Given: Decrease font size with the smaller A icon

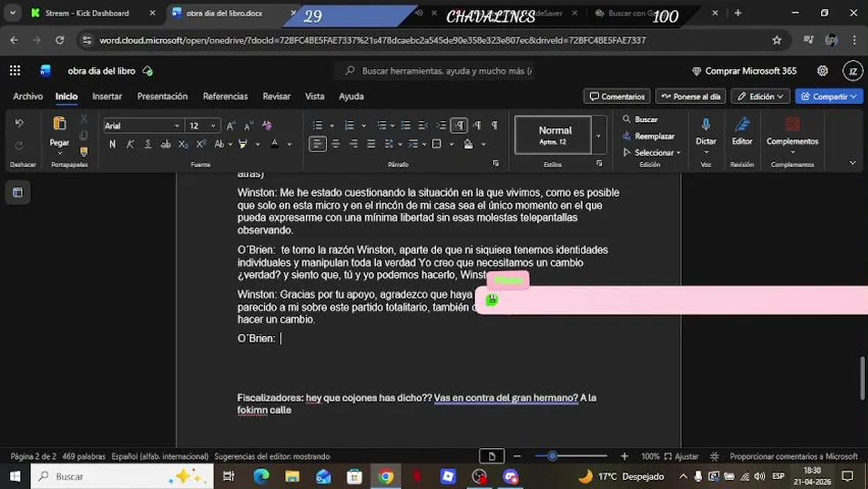Looking at the screenshot, I should [249, 126].
